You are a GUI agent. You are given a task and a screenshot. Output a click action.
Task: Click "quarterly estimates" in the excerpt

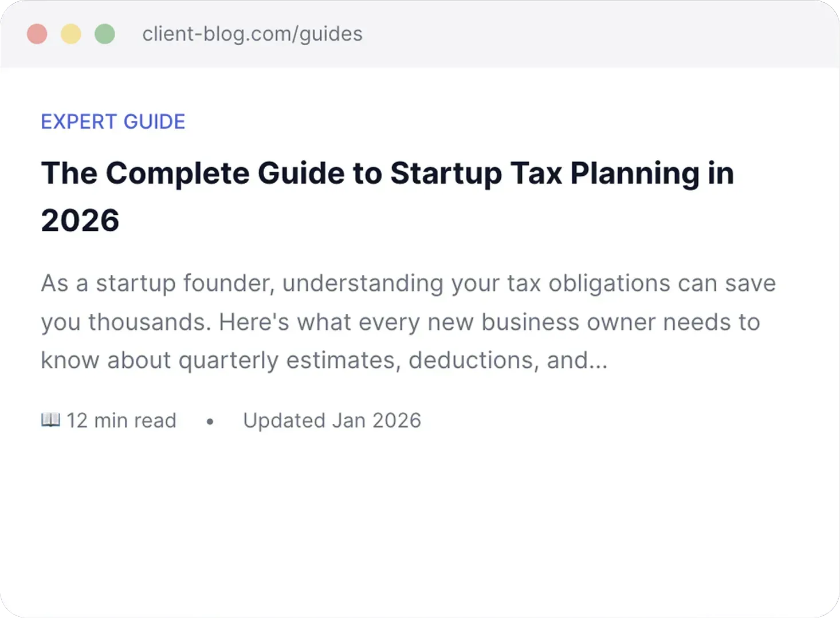pos(285,361)
